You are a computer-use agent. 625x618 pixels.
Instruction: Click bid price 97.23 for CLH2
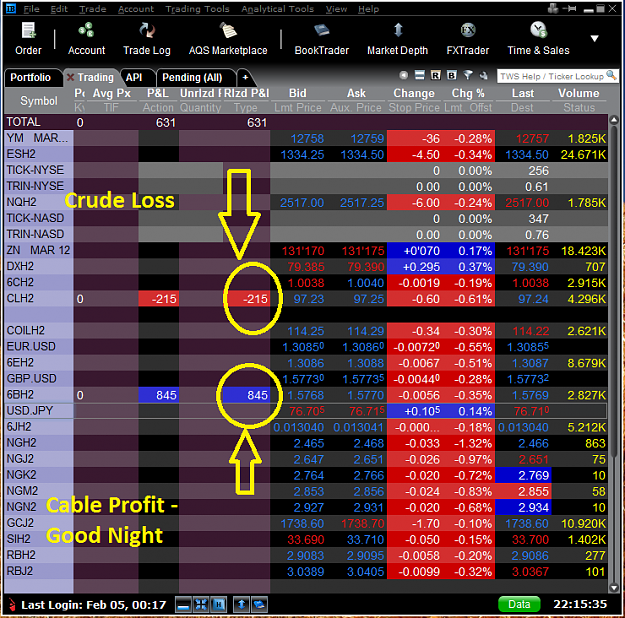click(x=308, y=299)
